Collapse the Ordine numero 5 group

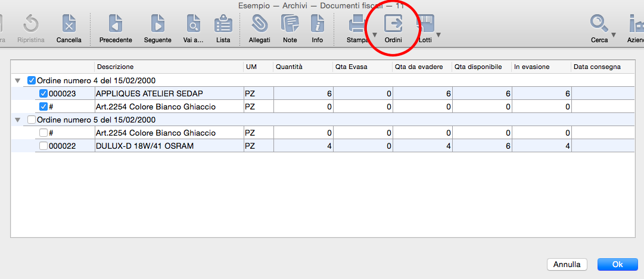(18, 120)
